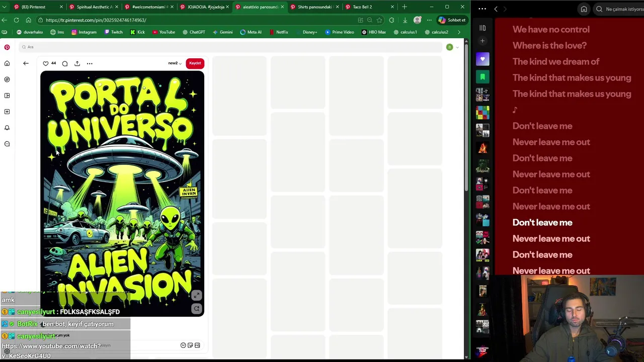Image resolution: width=644 pixels, height=362 pixels.
Task: Open the HBO Max bookmark
Action: 374,32
